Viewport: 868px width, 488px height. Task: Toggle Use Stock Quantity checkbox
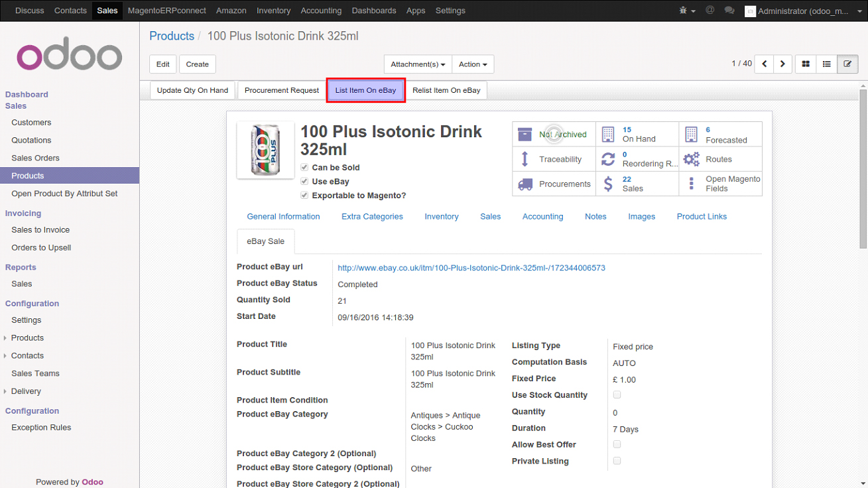pyautogui.click(x=617, y=395)
